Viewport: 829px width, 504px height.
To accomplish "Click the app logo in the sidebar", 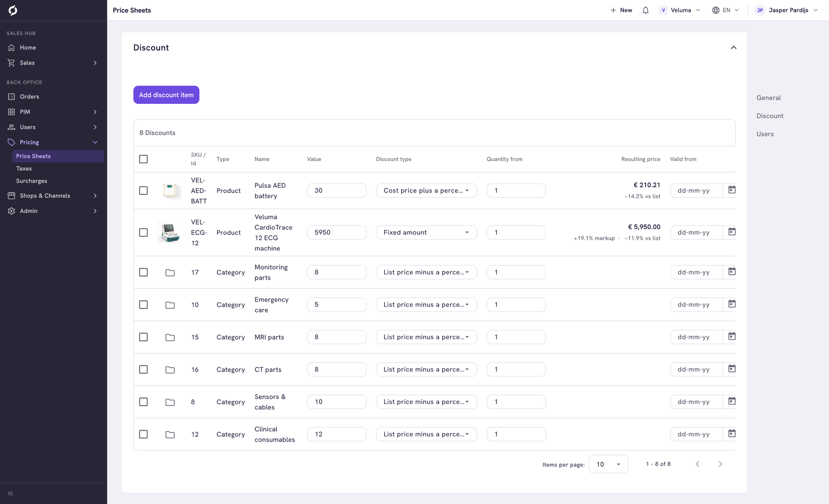I will click(x=13, y=10).
